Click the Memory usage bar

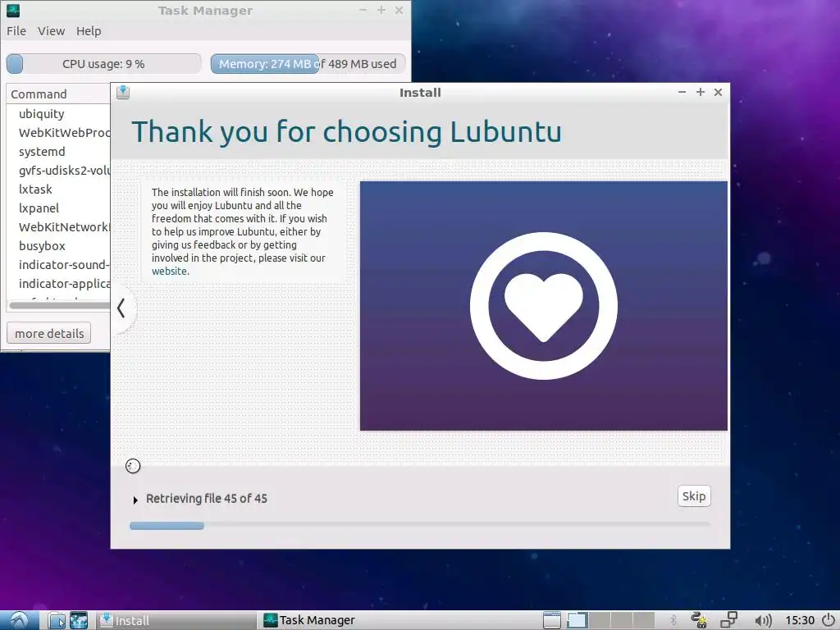click(x=308, y=64)
